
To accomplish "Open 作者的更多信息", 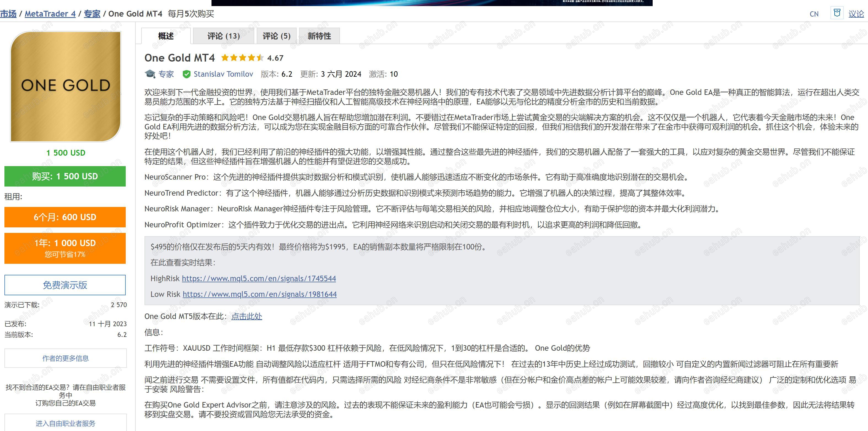I will pyautogui.click(x=66, y=358).
